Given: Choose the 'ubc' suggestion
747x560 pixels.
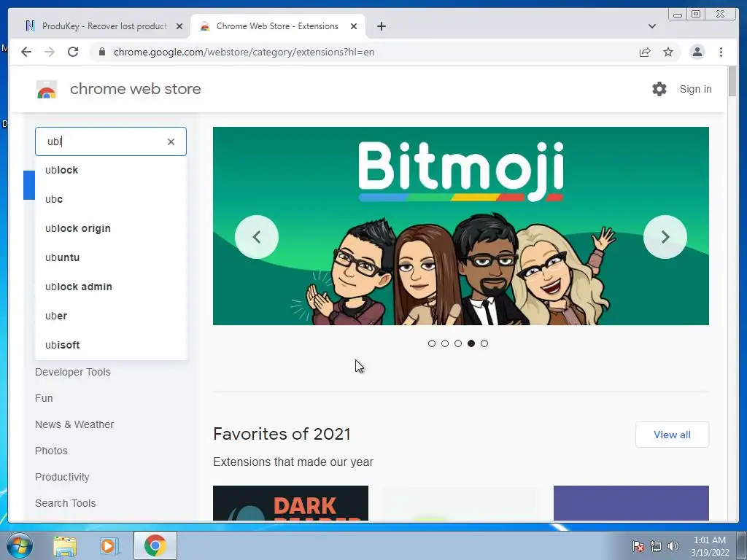Looking at the screenshot, I should [x=111, y=199].
